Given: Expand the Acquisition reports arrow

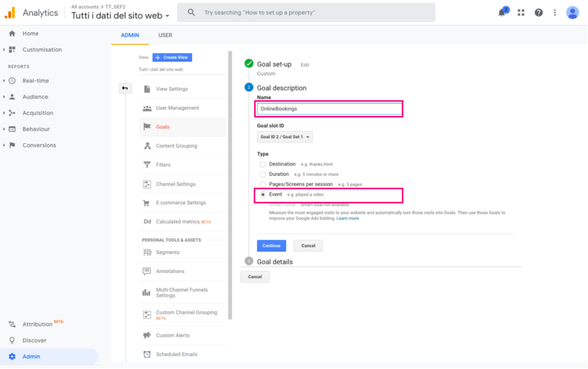Looking at the screenshot, I should coord(4,113).
